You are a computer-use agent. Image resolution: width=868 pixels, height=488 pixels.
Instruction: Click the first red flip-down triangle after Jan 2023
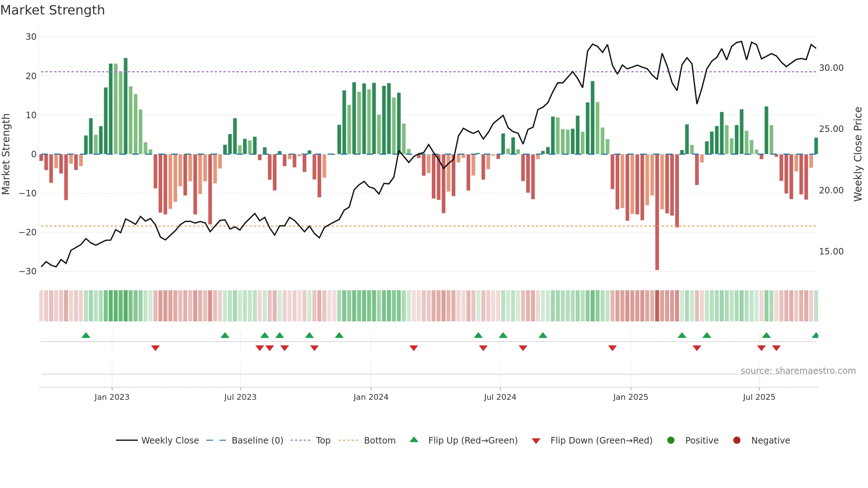(x=156, y=348)
